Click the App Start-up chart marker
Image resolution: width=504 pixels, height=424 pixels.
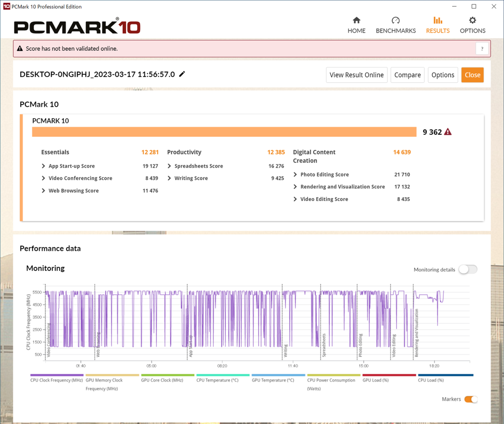pos(191,346)
